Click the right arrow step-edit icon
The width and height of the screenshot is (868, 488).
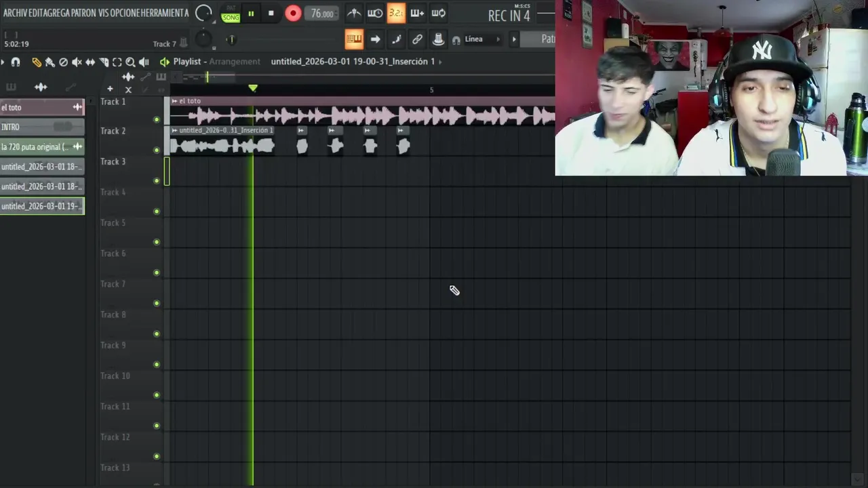tap(375, 39)
